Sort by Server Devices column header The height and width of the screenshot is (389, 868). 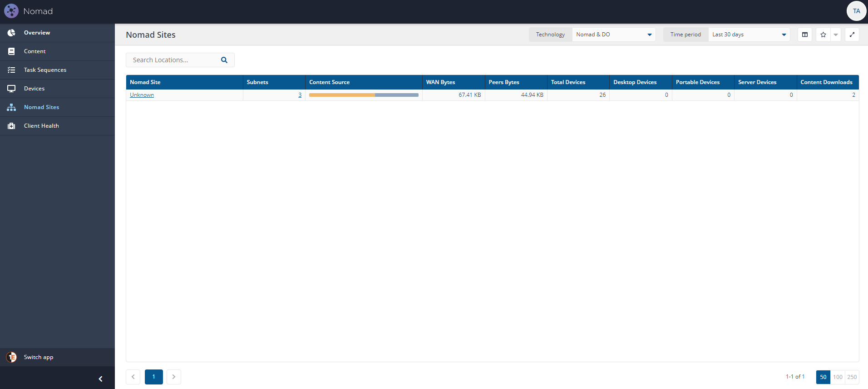(765, 82)
